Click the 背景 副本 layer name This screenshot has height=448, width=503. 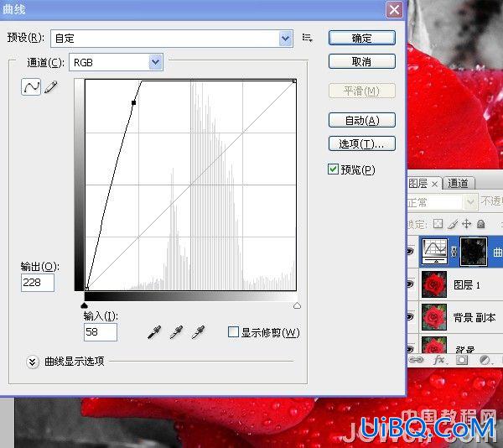click(x=474, y=317)
